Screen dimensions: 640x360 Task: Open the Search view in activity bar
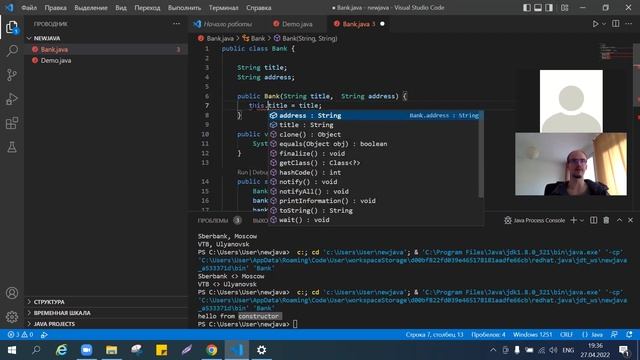coord(12,51)
